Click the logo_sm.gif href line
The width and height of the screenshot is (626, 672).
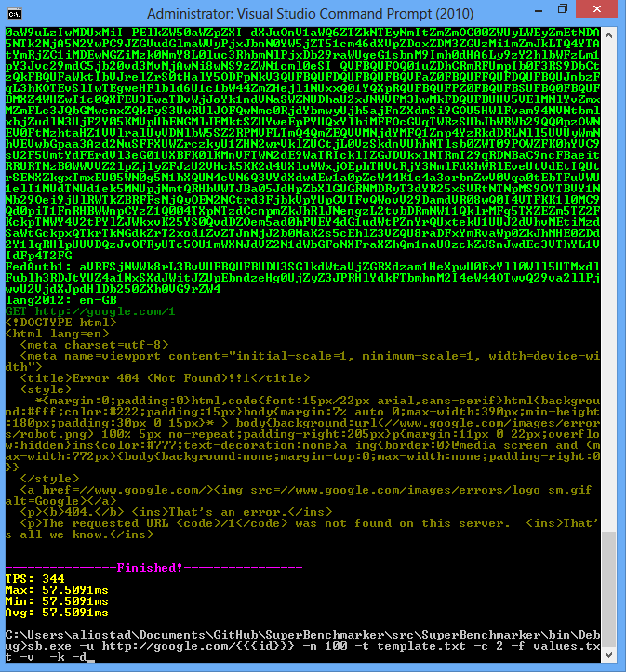tap(306, 490)
